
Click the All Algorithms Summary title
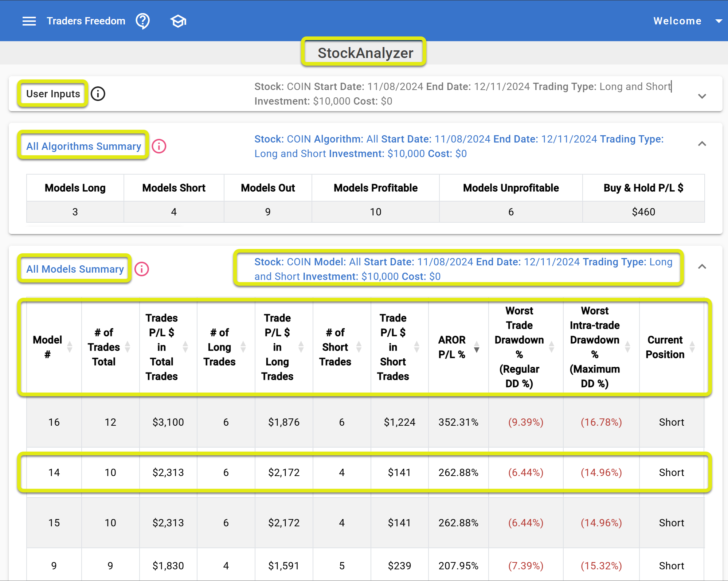pos(83,146)
